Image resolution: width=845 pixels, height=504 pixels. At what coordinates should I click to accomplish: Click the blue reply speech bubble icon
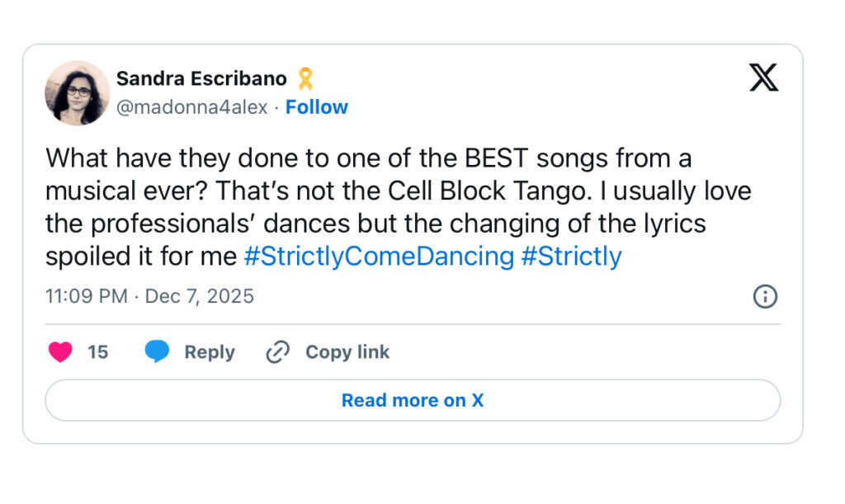pos(157,352)
